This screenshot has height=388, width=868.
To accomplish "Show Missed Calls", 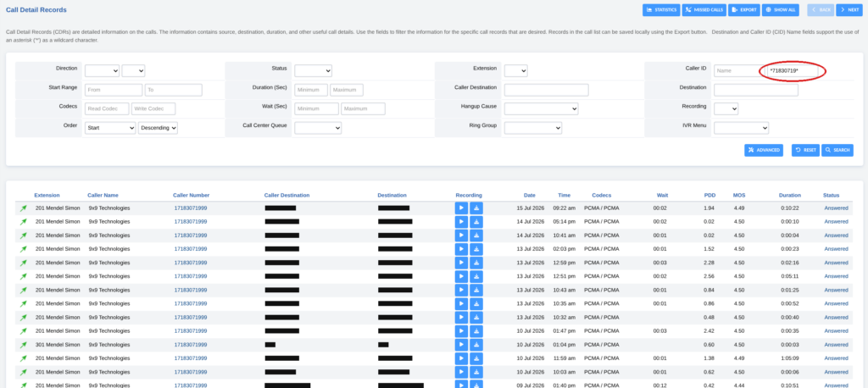I will (x=704, y=10).
